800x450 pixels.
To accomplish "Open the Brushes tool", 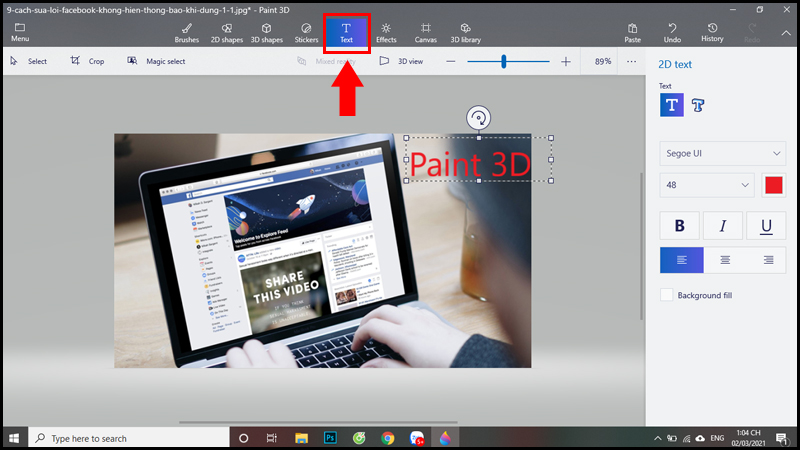I will coord(187,33).
